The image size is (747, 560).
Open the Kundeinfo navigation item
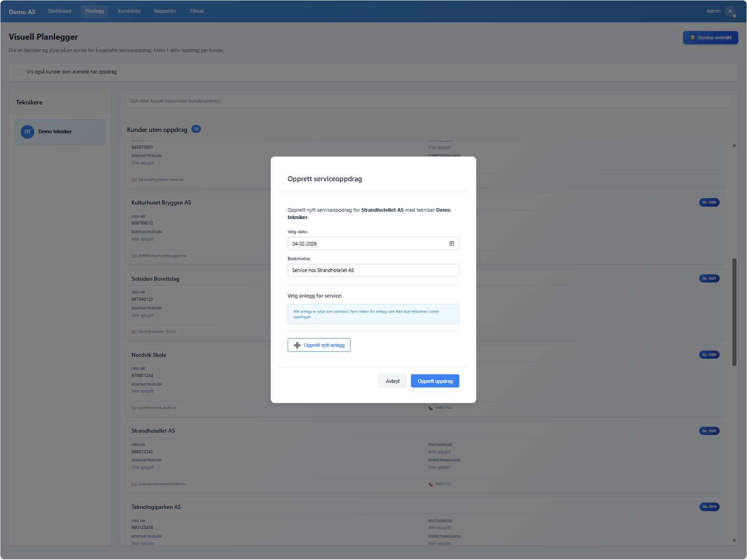129,11
